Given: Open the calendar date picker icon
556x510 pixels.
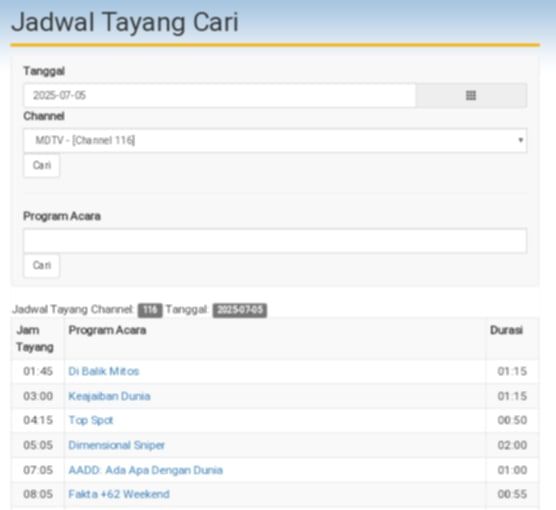Looking at the screenshot, I should [471, 95].
